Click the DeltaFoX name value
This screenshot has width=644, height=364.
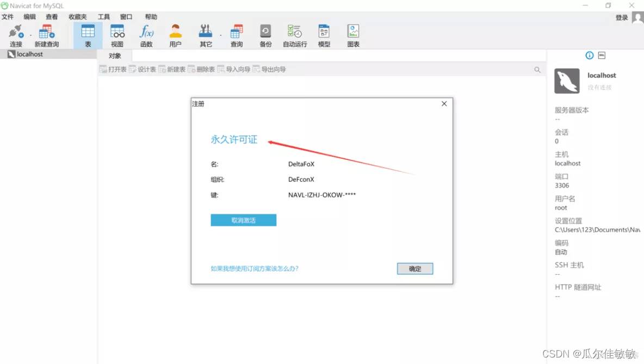[x=301, y=164]
